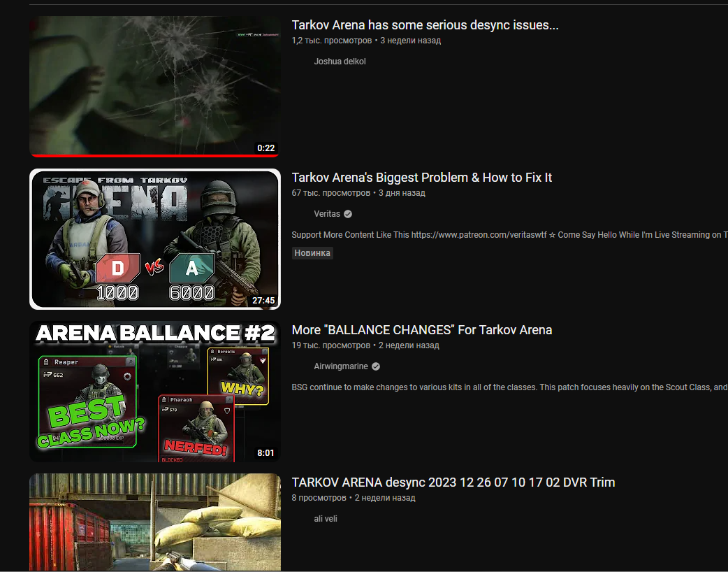Open the red container desync video thumbnail
The height and width of the screenshot is (572, 728).
[x=155, y=522]
